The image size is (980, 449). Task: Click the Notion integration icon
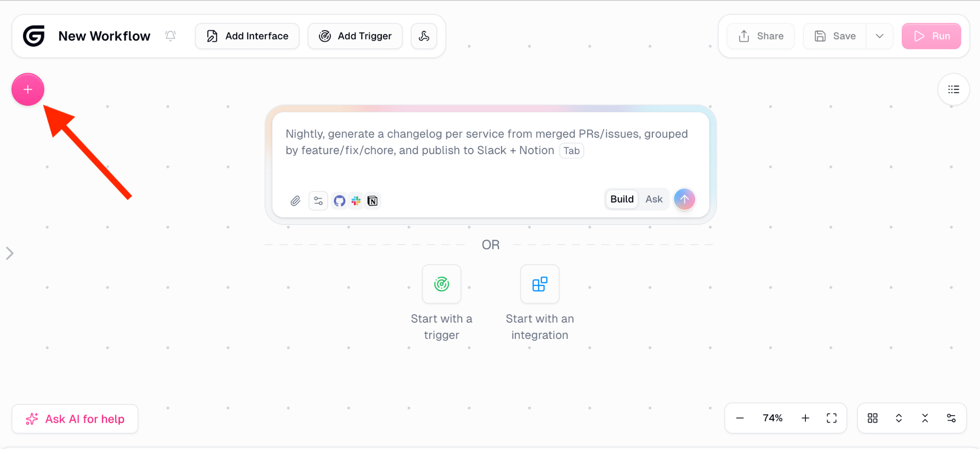coord(372,201)
